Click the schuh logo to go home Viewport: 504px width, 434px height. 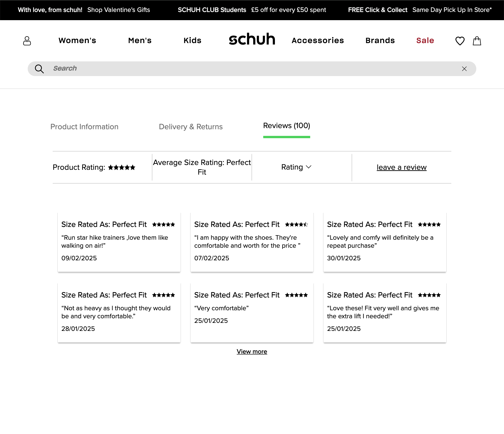point(252,40)
